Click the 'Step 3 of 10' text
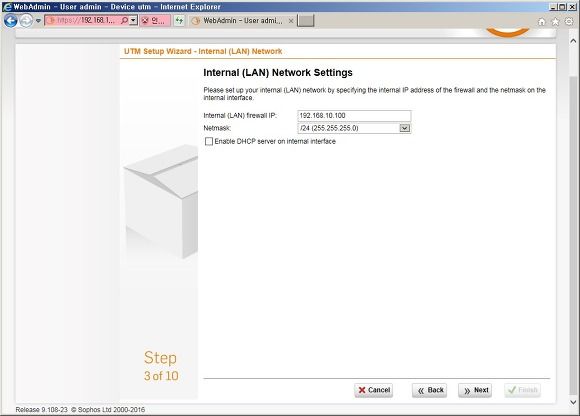The image size is (580, 416). click(x=161, y=366)
